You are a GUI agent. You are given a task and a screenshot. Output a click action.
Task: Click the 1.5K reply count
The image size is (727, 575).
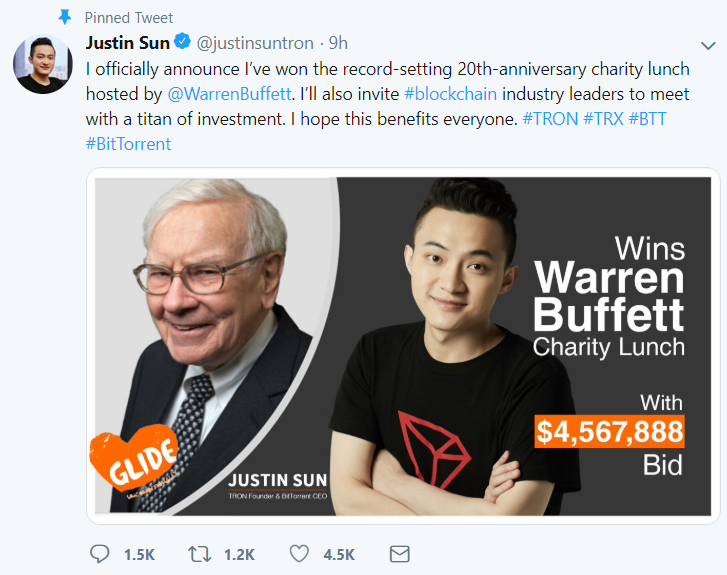[139, 555]
